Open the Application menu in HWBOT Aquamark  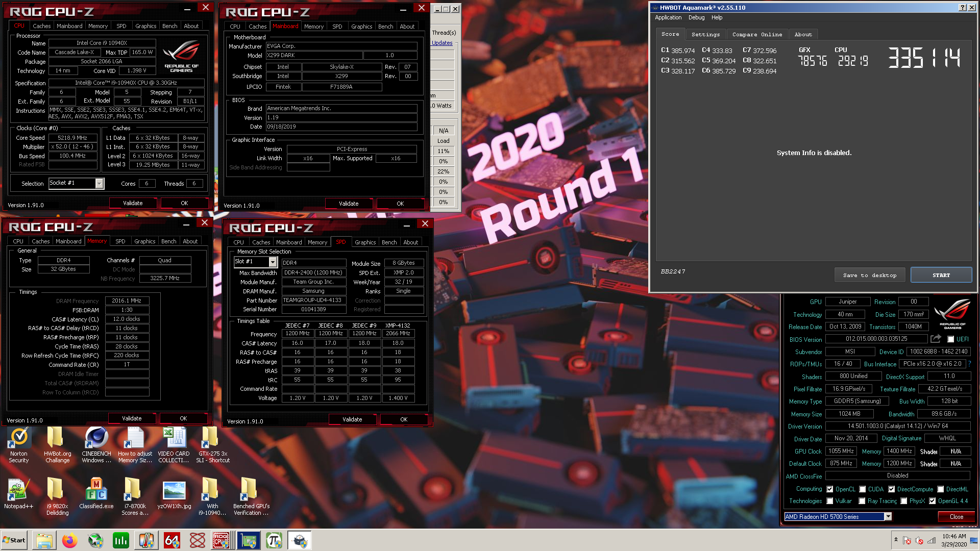pyautogui.click(x=668, y=17)
